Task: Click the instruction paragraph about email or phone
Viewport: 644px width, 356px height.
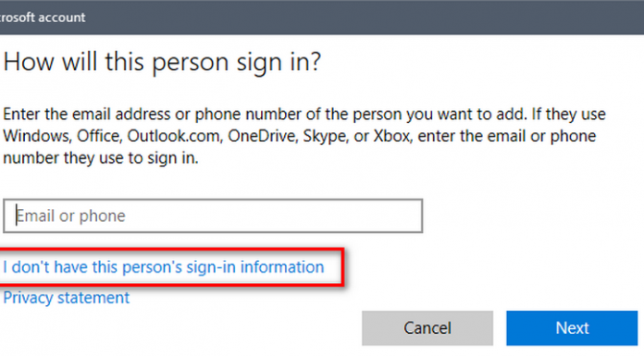Action: (x=303, y=136)
